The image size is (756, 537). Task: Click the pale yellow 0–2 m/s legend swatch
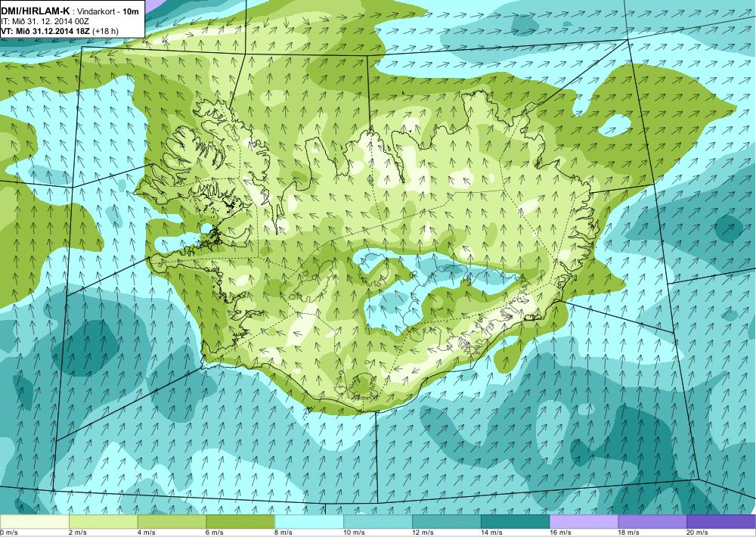(35, 522)
